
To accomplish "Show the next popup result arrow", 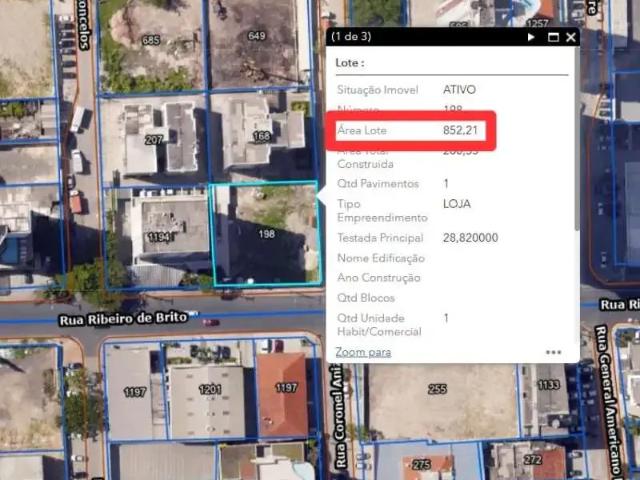I will click(531, 37).
